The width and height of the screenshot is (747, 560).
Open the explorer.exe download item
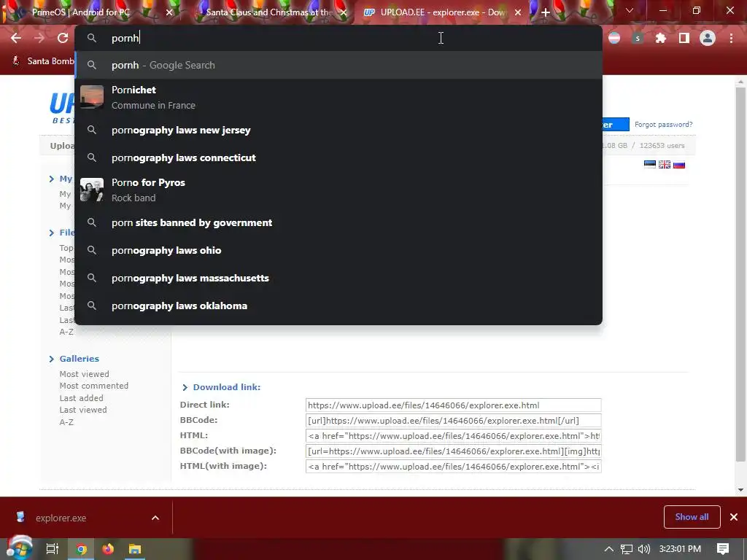tap(61, 518)
